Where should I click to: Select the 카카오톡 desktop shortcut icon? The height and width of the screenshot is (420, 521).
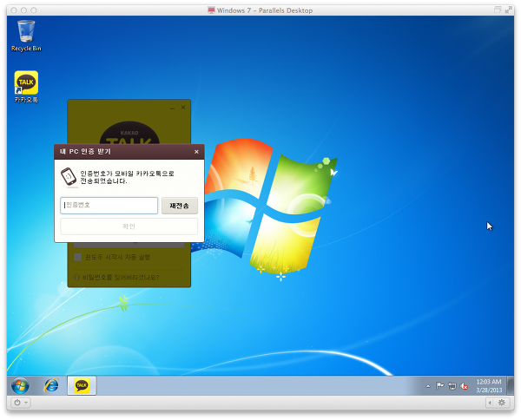[x=26, y=87]
